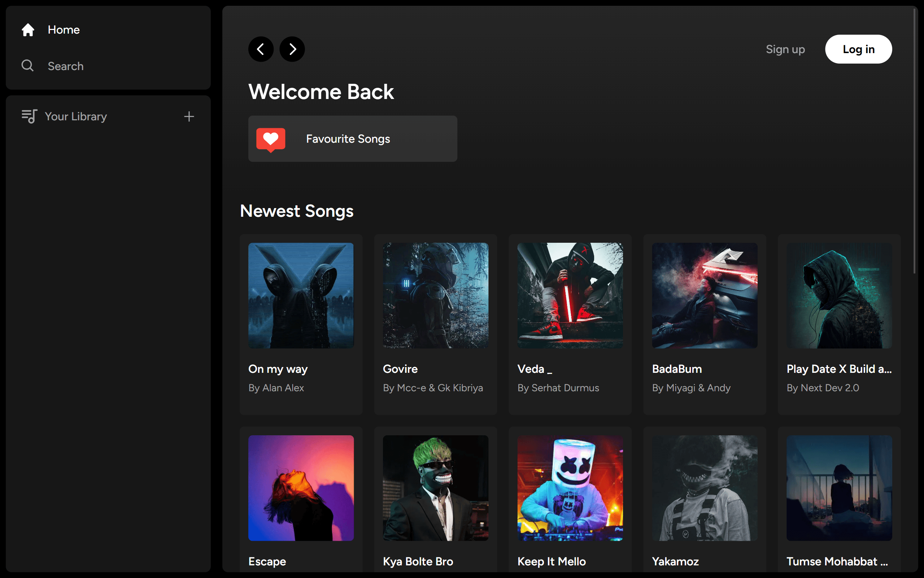Click the song title Escape
924x578 pixels.
click(x=267, y=562)
